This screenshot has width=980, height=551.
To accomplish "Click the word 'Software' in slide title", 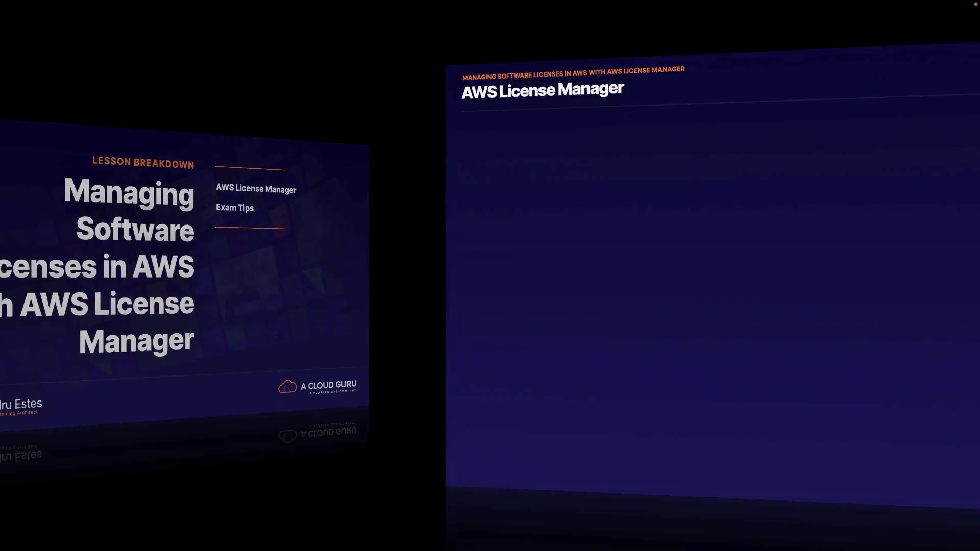I will click(135, 230).
